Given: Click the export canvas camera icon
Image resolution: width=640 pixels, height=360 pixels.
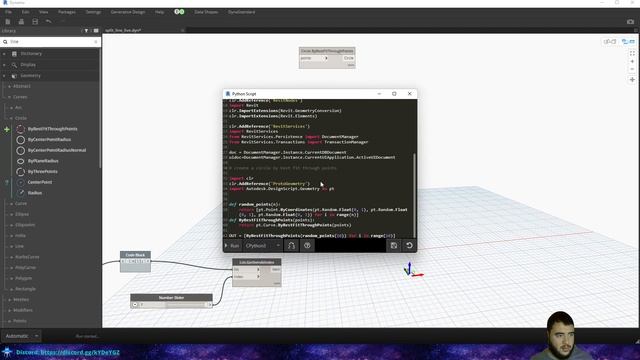Looking at the screenshot, I should [630, 22].
